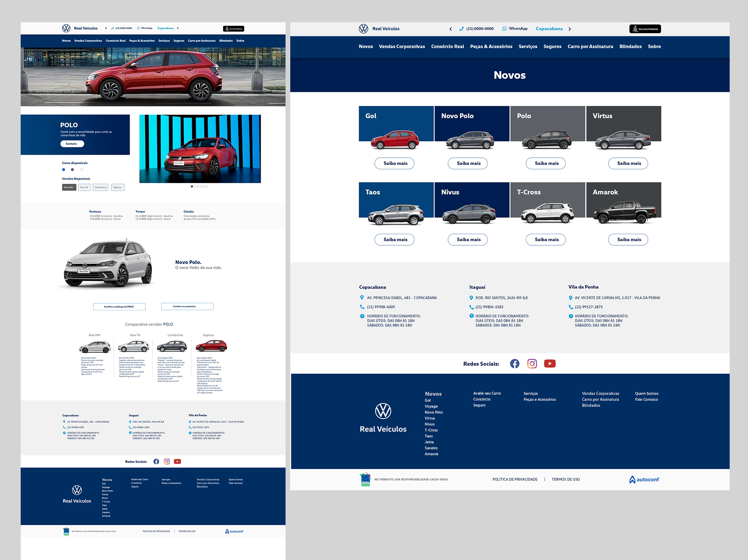Click phone icon beside (21) 0000-0000, Novos page

pyautogui.click(x=461, y=29)
